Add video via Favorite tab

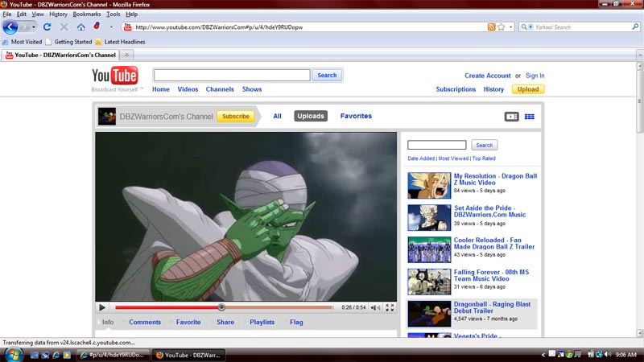click(188, 323)
